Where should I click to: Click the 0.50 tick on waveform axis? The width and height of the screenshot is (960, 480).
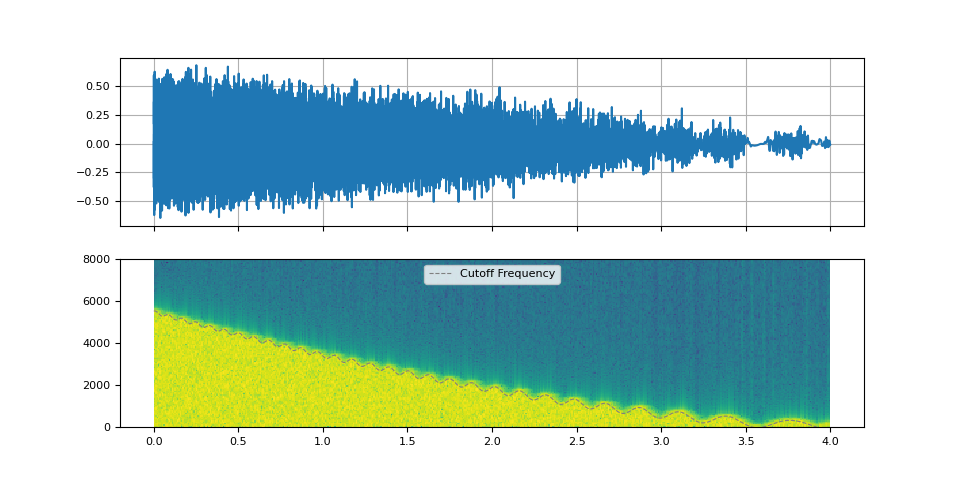97,87
